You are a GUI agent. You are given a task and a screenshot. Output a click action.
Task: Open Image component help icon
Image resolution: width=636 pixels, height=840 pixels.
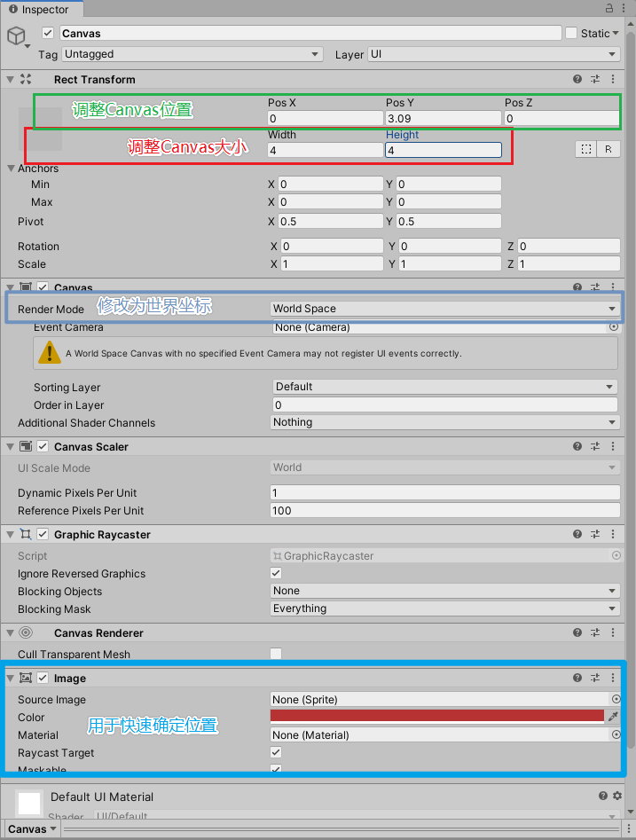coord(577,678)
